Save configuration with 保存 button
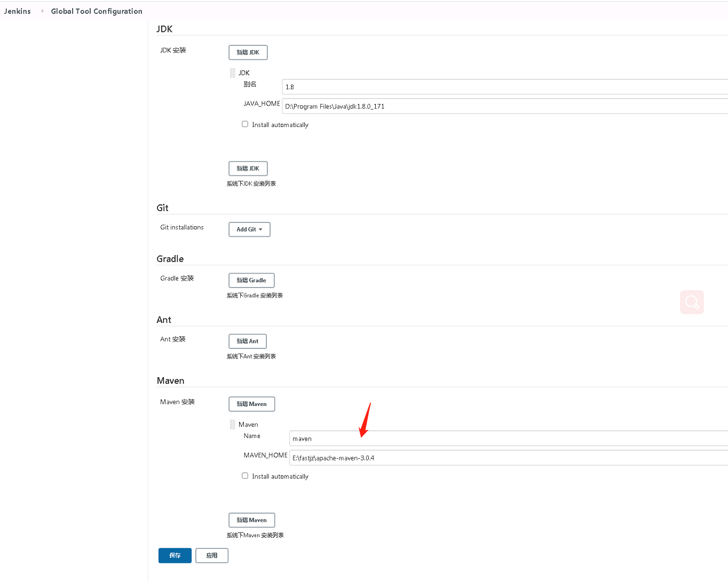Image resolution: width=728 pixels, height=582 pixels. pos(175,555)
